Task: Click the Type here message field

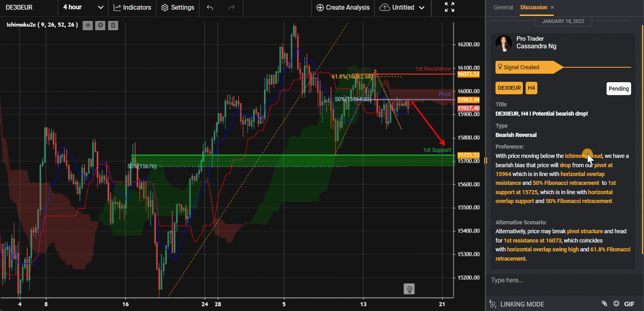Action: [563, 280]
